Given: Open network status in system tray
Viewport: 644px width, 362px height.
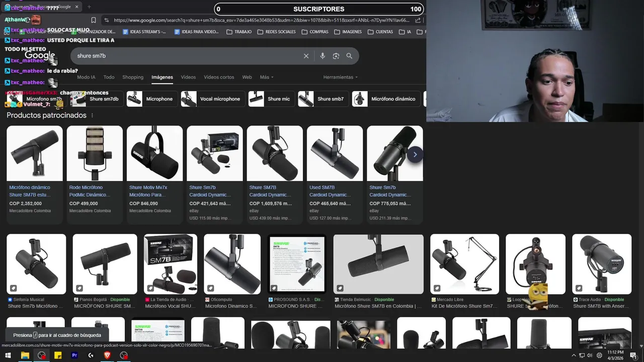Looking at the screenshot, I should [582, 355].
